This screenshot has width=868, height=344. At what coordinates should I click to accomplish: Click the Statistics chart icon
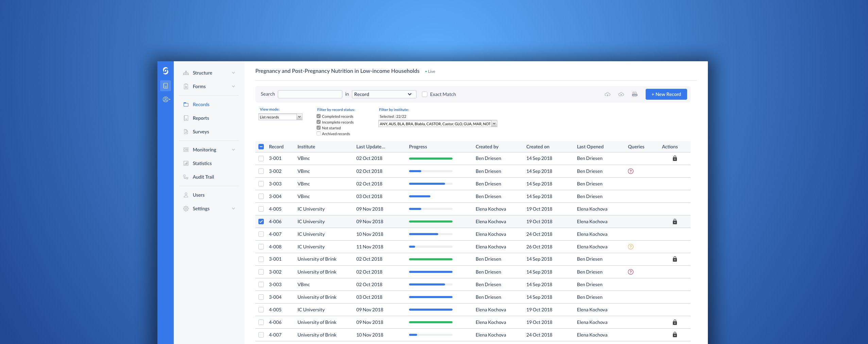(186, 163)
